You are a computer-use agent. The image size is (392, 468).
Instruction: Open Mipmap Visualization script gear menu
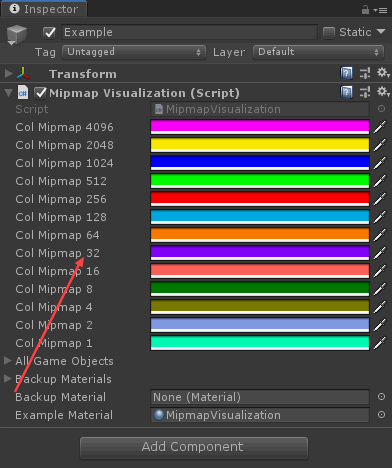(383, 92)
